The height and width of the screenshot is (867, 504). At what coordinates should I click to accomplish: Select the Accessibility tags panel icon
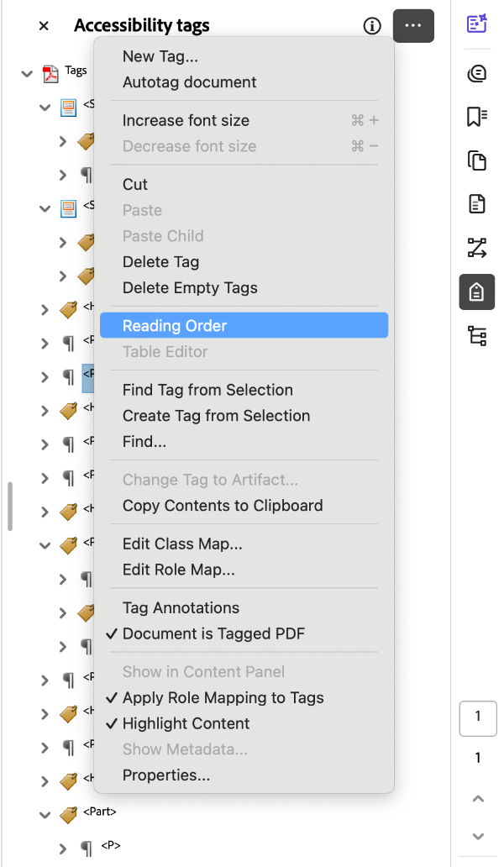476,292
